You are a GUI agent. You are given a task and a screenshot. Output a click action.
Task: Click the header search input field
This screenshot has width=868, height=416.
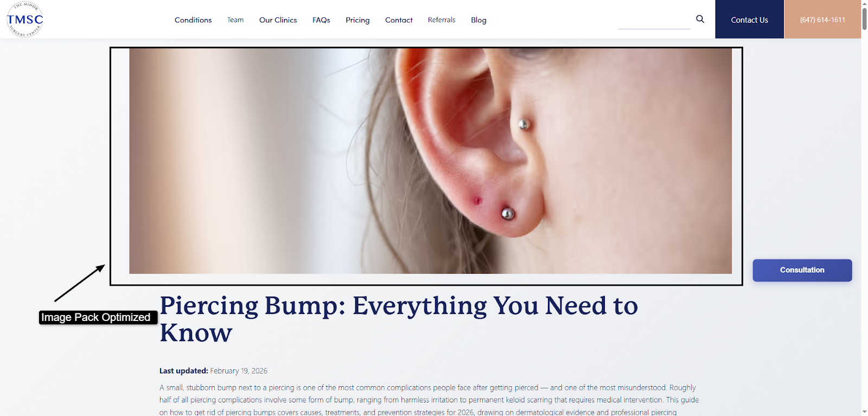654,21
